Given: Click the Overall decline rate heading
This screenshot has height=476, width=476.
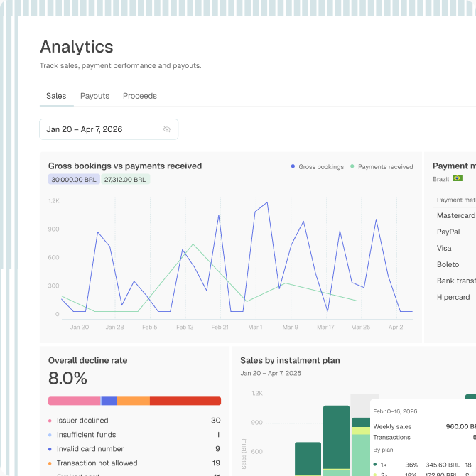Looking at the screenshot, I should tap(87, 360).
